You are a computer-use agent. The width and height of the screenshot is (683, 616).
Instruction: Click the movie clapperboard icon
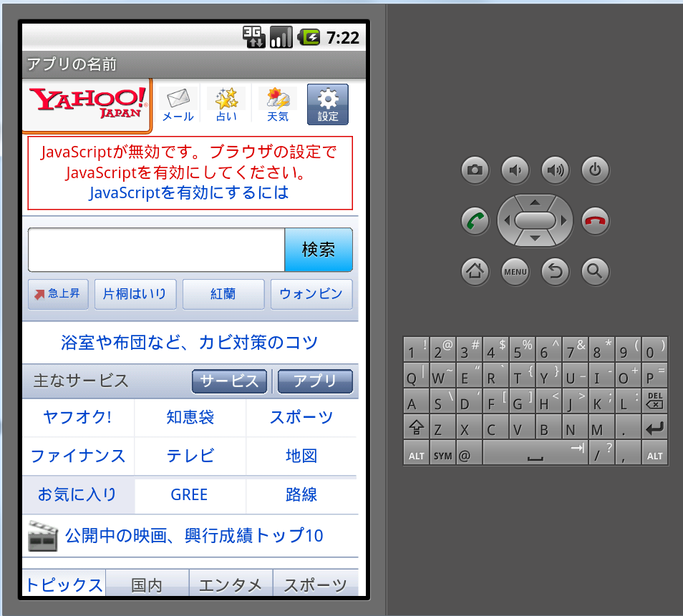coord(43,536)
